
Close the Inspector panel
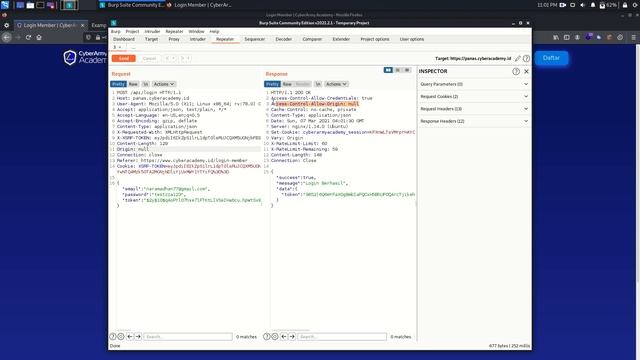pos(526,71)
